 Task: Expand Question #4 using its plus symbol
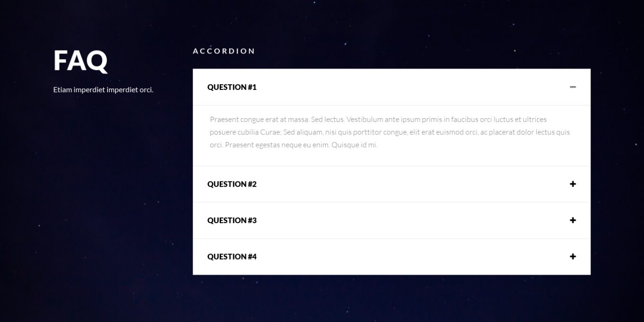pos(573,256)
